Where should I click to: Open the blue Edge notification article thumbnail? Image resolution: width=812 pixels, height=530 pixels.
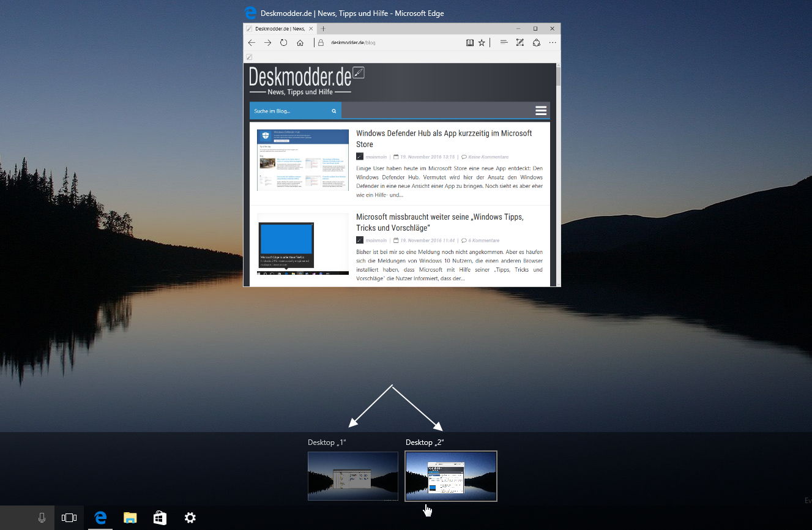coord(303,244)
